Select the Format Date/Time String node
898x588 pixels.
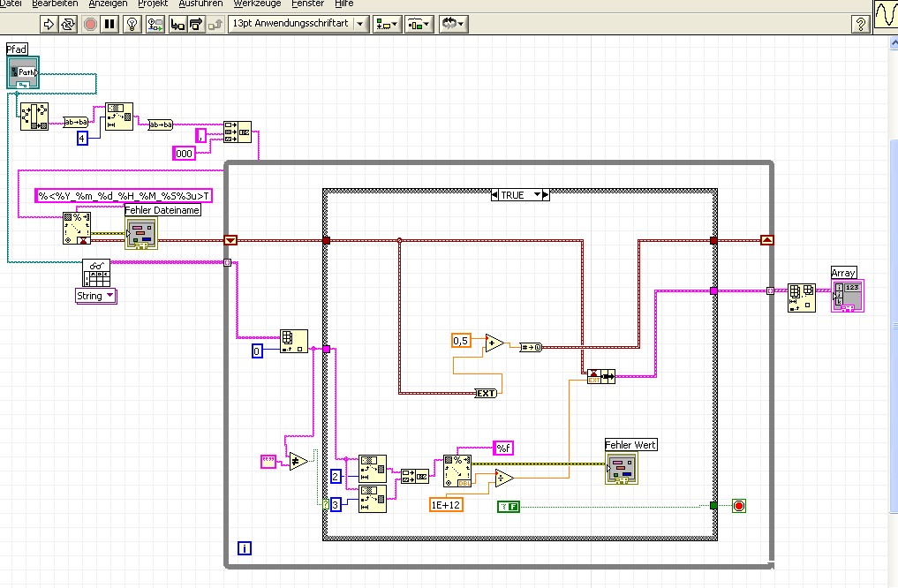(77, 229)
